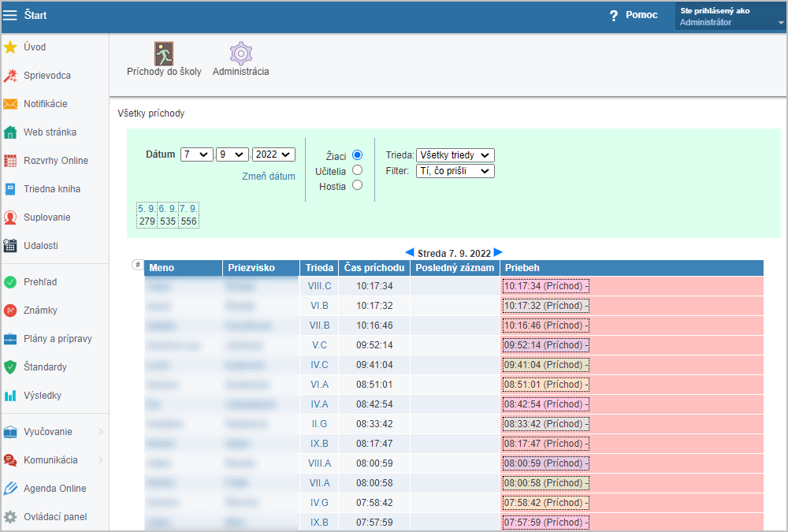Click the Príchody do školy icon

(164, 54)
